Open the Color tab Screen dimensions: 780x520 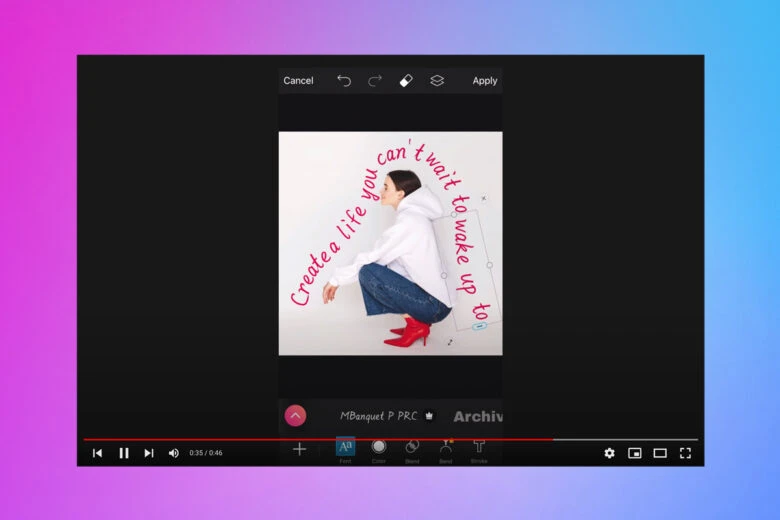[379, 448]
